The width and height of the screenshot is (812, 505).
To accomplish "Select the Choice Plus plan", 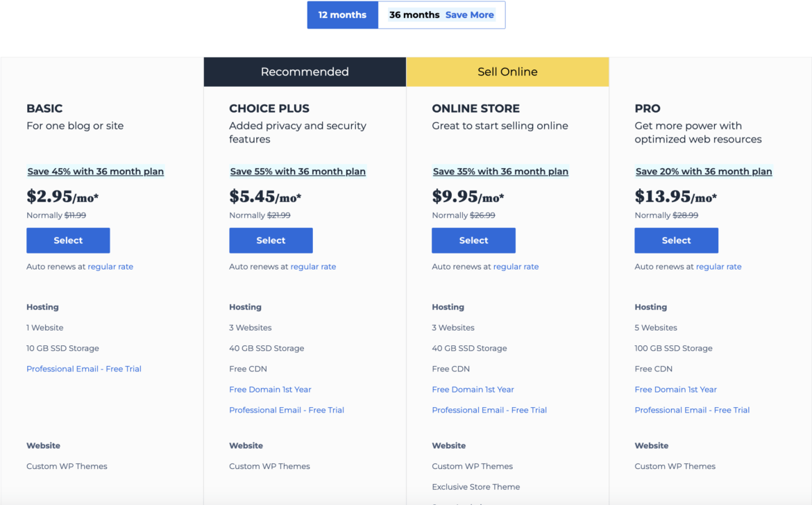I will tap(271, 240).
